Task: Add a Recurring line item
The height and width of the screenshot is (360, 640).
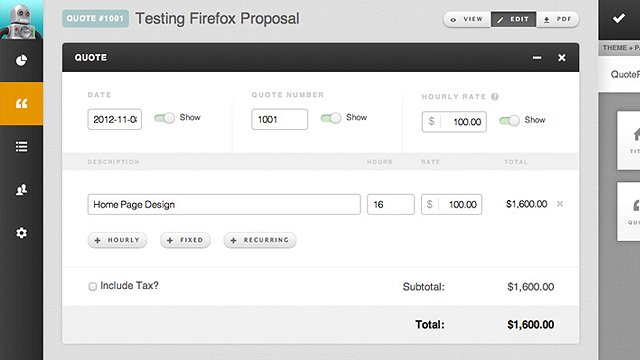Action: 260,240
